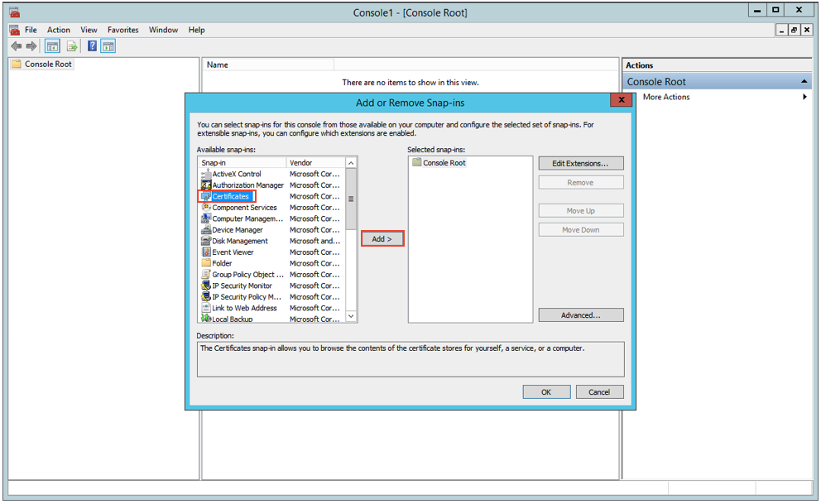The height and width of the screenshot is (504, 821).
Task: Open the Favorites menu
Action: [x=123, y=30]
